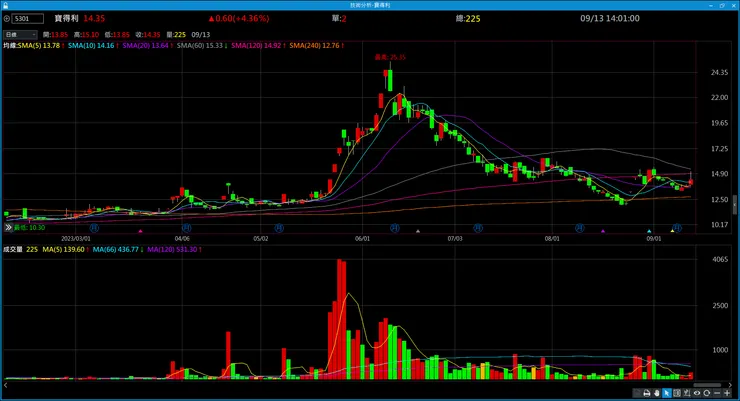The width and height of the screenshot is (740, 401).
Task: Click the 成交量 volume panel label
Action: click(13, 250)
